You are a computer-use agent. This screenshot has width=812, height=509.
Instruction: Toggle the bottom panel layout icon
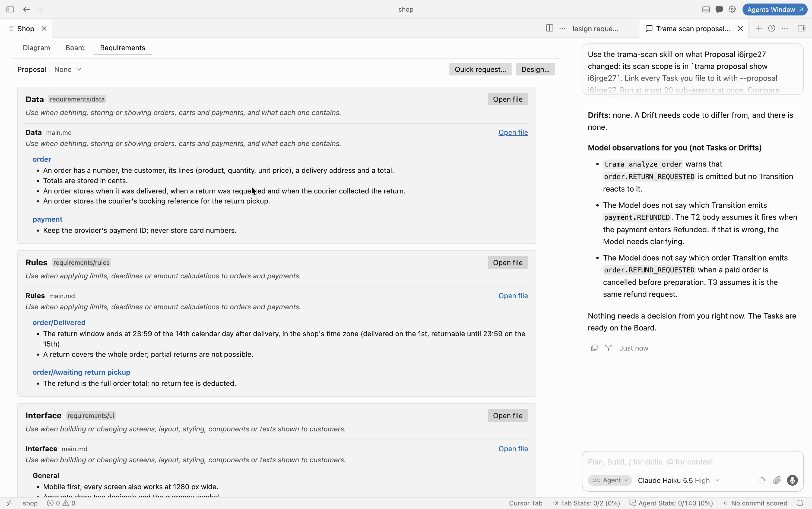706,9
